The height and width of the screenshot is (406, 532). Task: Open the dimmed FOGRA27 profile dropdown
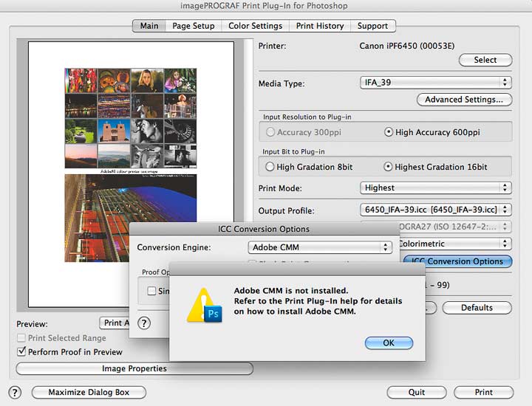tap(454, 227)
